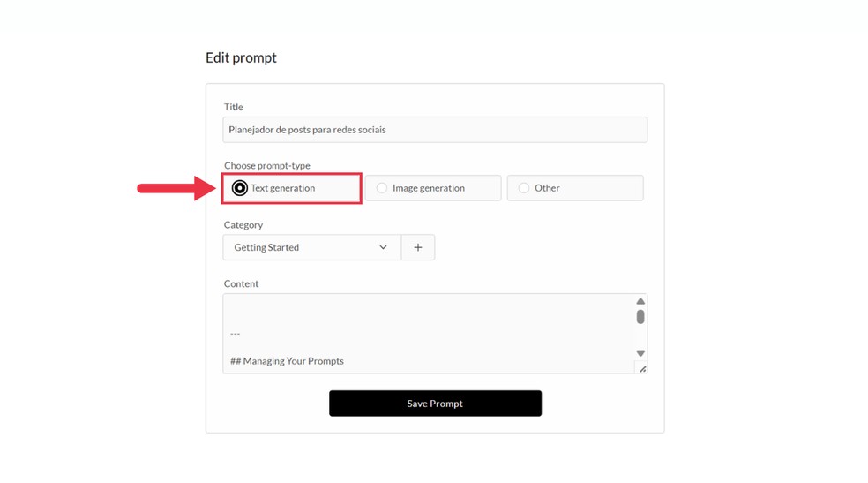Image resolution: width=868 pixels, height=483 pixels.
Task: Click the Content label text
Action: pos(242,283)
